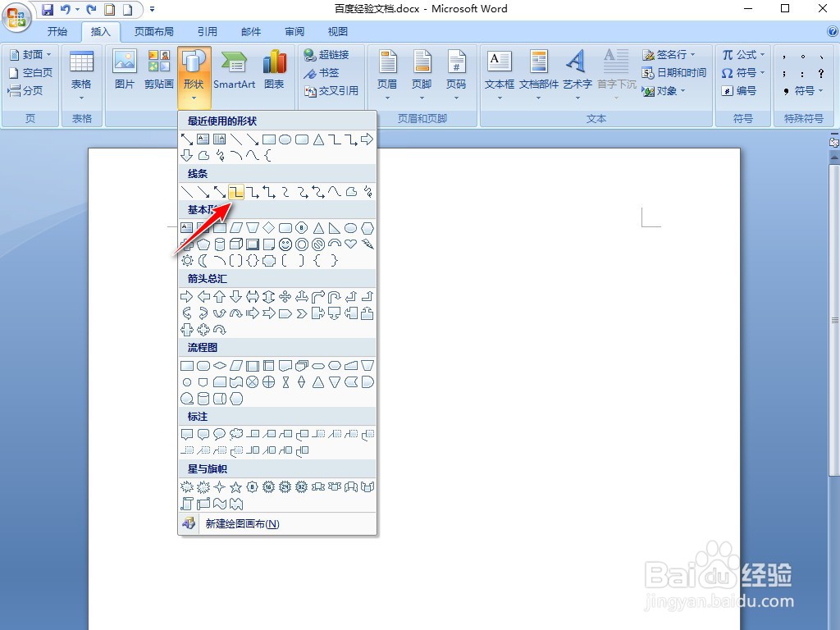Pick the Flowchart Collate shape
The image size is (840, 630).
[x=285, y=382]
